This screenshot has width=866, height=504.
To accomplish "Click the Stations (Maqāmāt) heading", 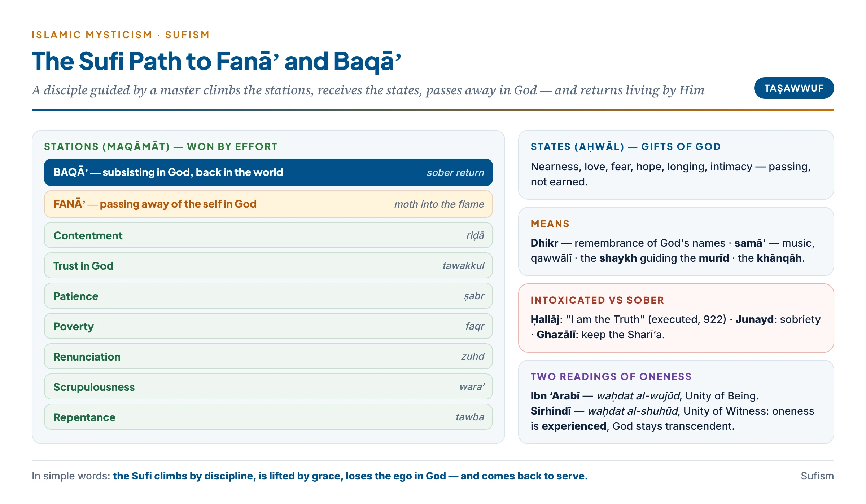I will coord(161,147).
